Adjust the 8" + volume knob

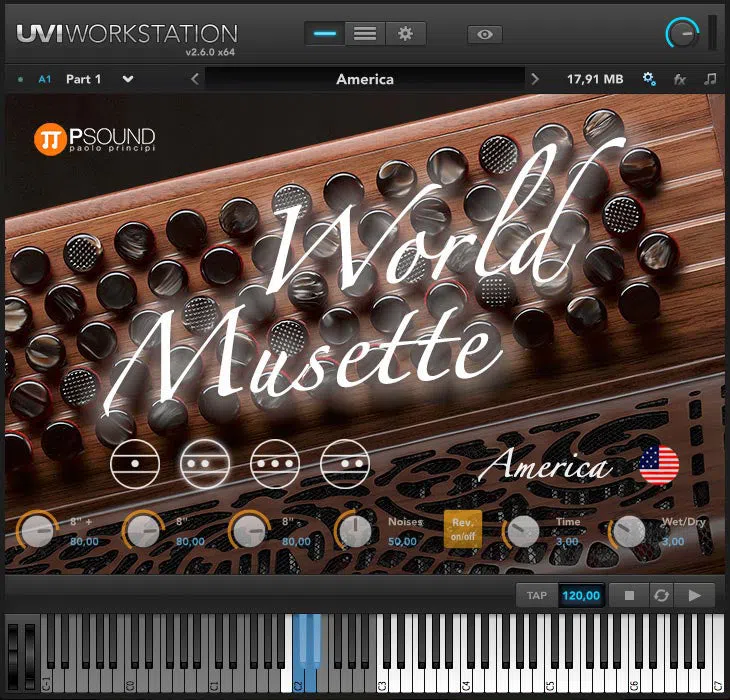[37, 531]
